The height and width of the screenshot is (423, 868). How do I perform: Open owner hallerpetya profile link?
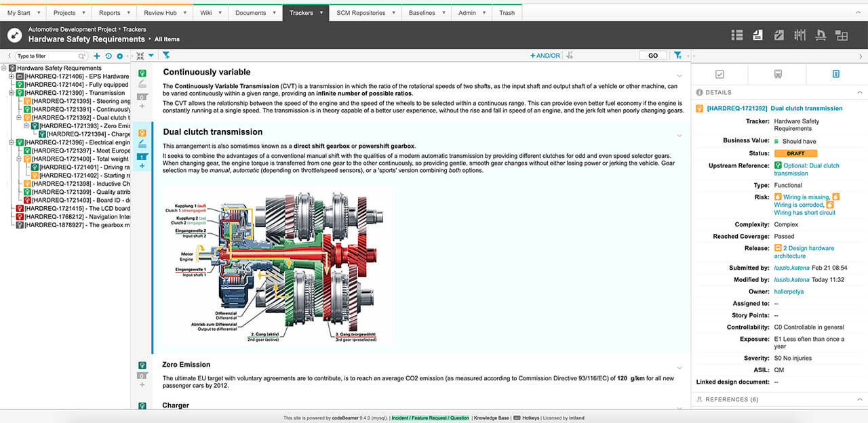pos(789,291)
